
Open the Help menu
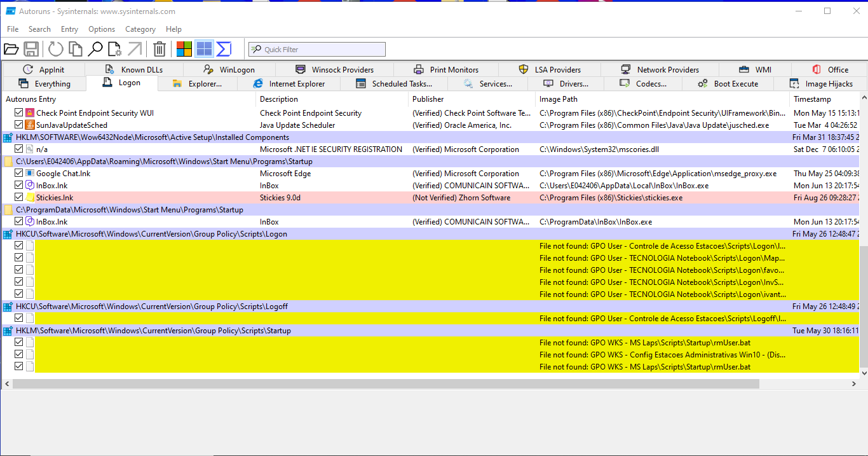(173, 29)
